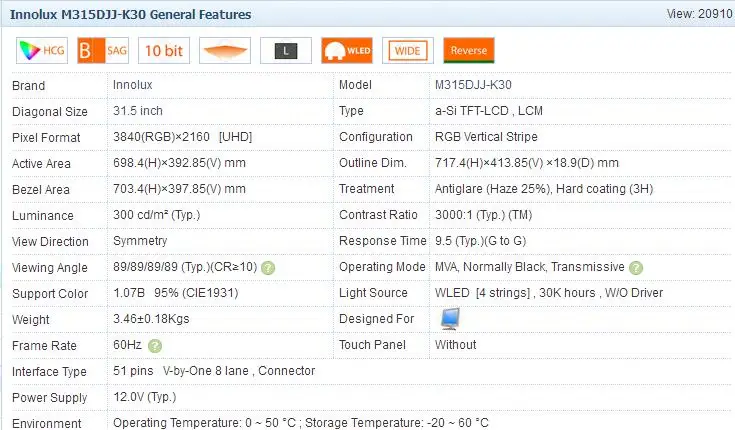
Task: Click the black L landscape icon
Action: tap(286, 50)
